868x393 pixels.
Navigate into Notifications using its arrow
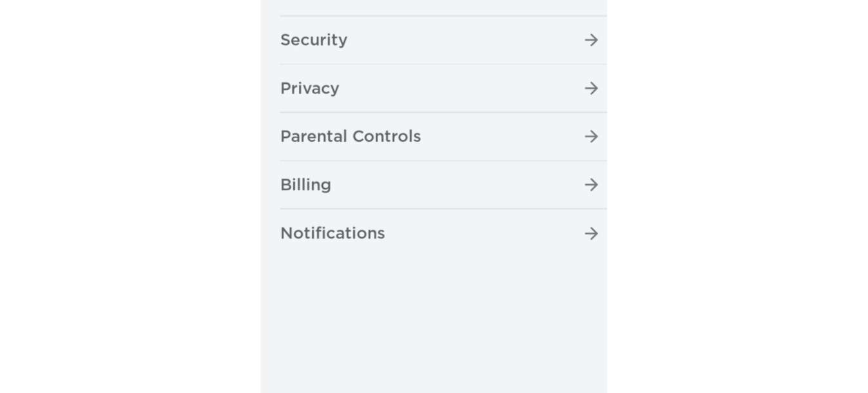click(x=591, y=233)
